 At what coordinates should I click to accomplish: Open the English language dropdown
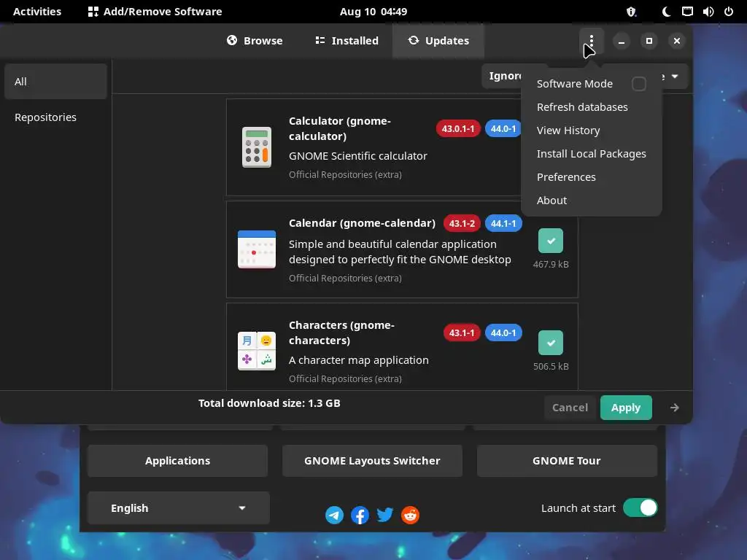[178, 508]
